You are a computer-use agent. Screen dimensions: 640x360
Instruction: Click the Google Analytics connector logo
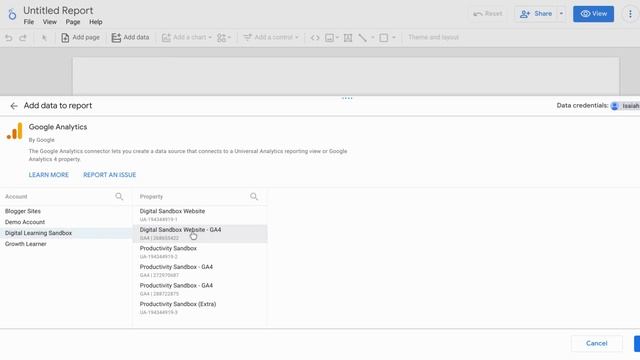click(14, 131)
